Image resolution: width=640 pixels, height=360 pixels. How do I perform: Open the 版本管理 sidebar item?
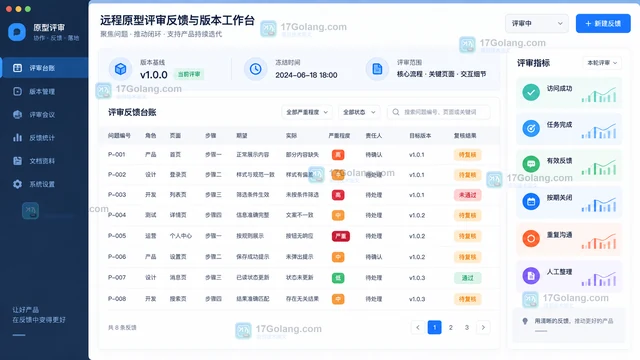[x=44, y=91]
